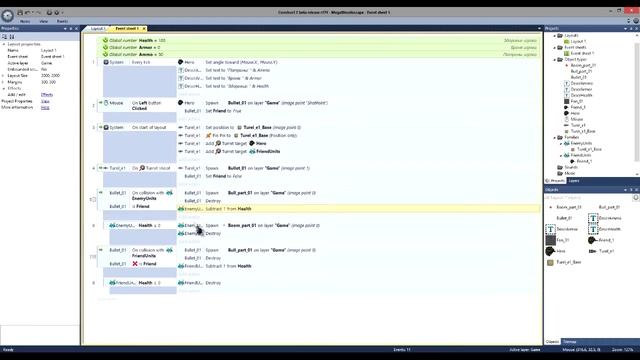Screen dimensions: 640x360
Task: Switch to the Objects bottom tab
Action: click(552, 342)
